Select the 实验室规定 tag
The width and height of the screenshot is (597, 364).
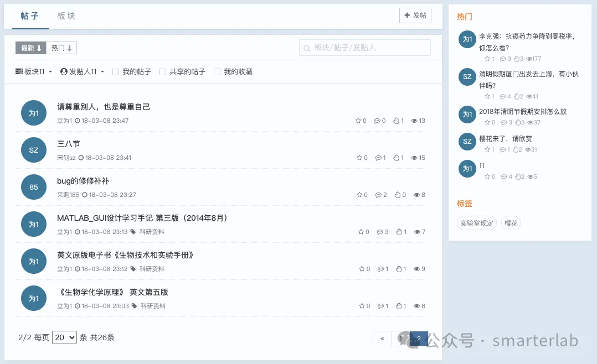click(x=477, y=223)
